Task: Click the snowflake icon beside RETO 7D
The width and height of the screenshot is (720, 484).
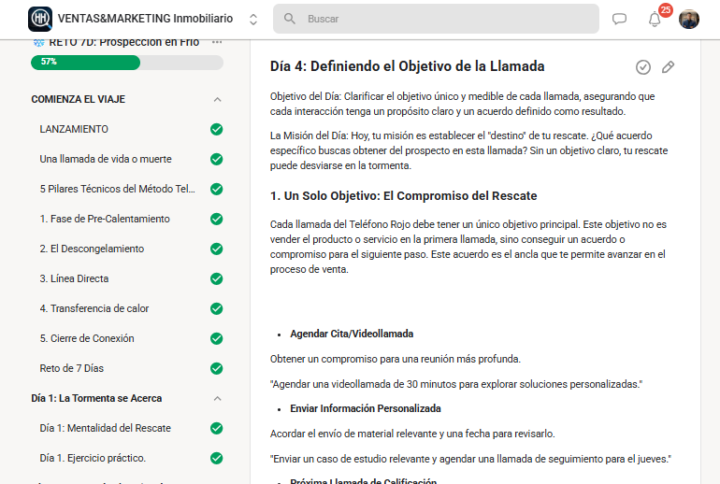Action: (39, 42)
